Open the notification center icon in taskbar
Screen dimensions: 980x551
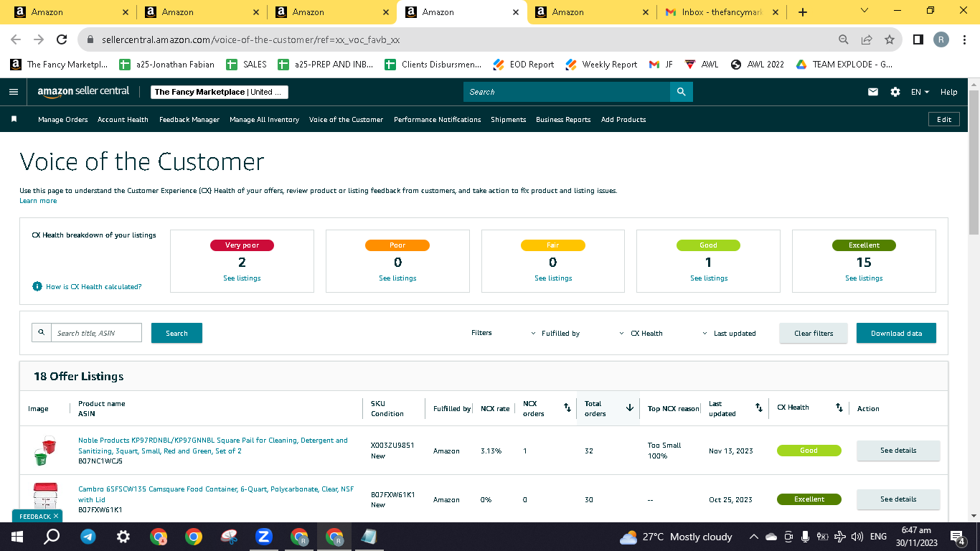coord(957,537)
